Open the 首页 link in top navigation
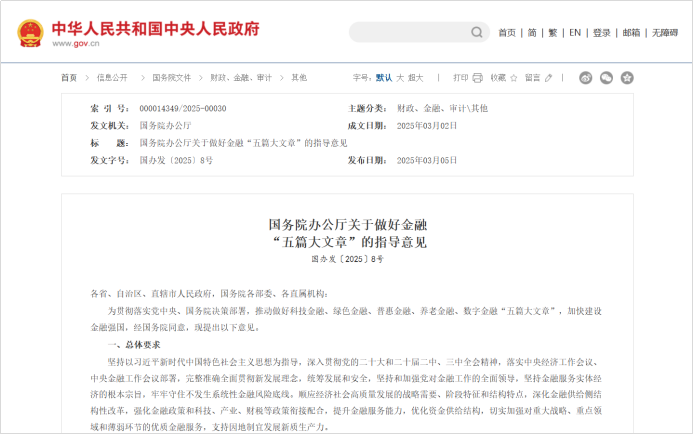The width and height of the screenshot is (694, 435). [x=507, y=33]
